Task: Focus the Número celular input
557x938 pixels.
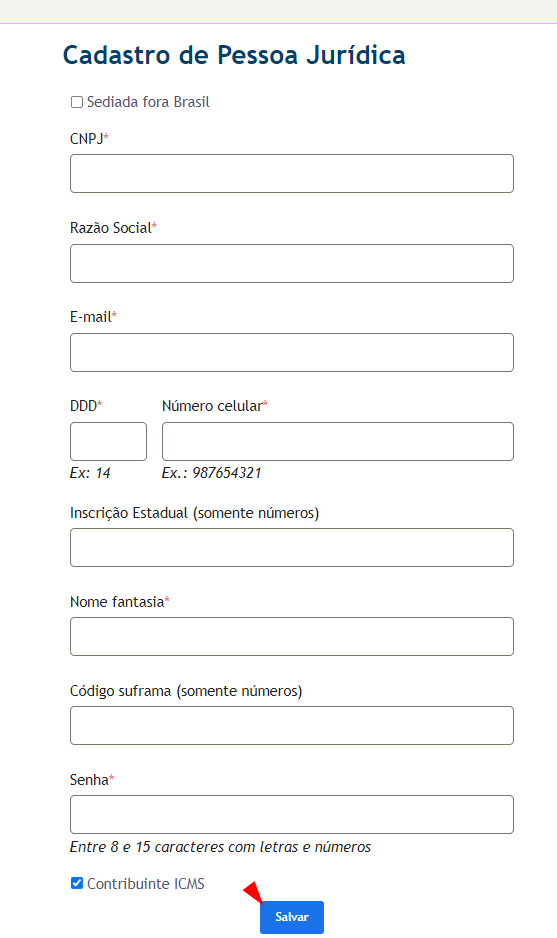Action: (338, 441)
